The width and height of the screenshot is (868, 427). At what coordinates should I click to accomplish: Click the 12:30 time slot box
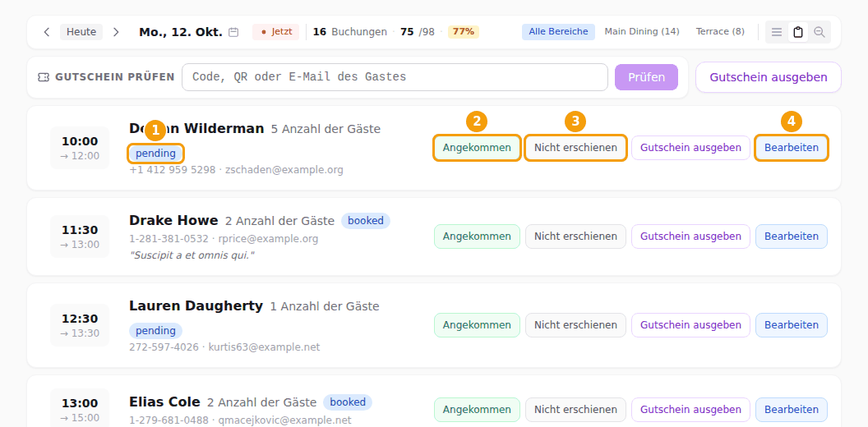pyautogui.click(x=80, y=325)
